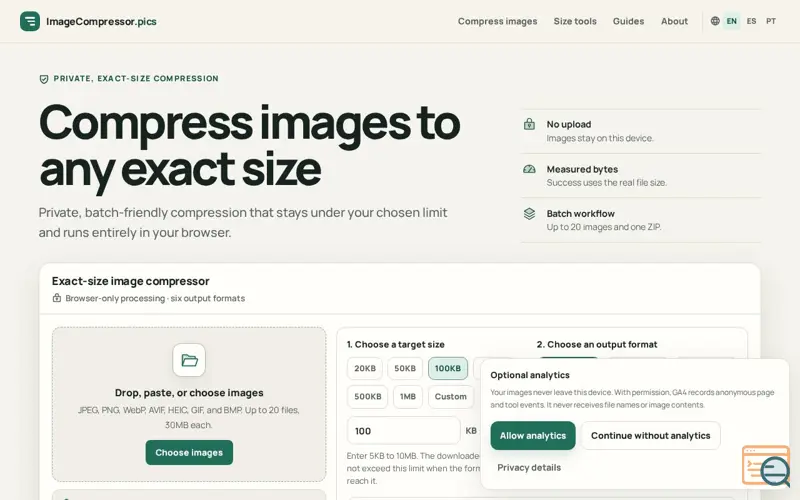The width and height of the screenshot is (800, 500).
Task: Click the 1. Choose a target size label
Action: [395, 344]
